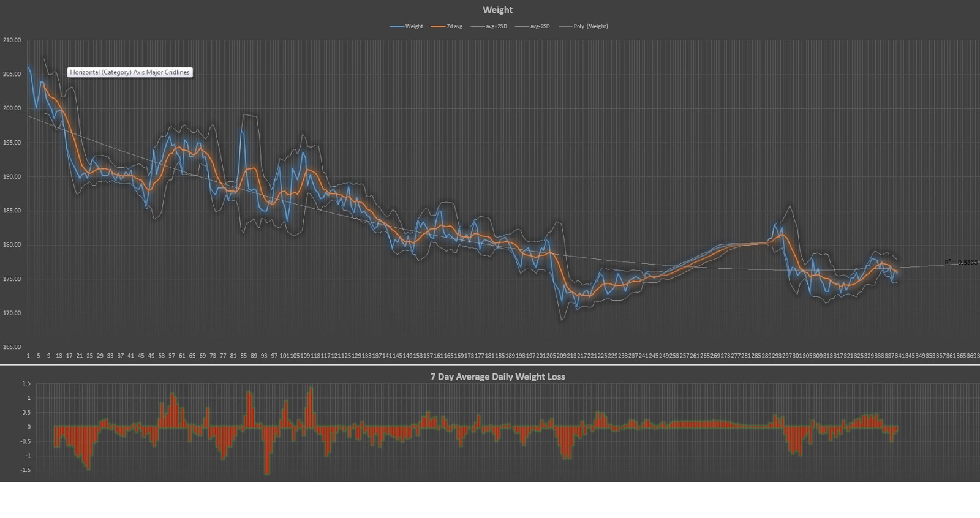Image resolution: width=980 pixels, height=518 pixels.
Task: Click the -1.5 axis label in lower chart
Action: (x=24, y=470)
